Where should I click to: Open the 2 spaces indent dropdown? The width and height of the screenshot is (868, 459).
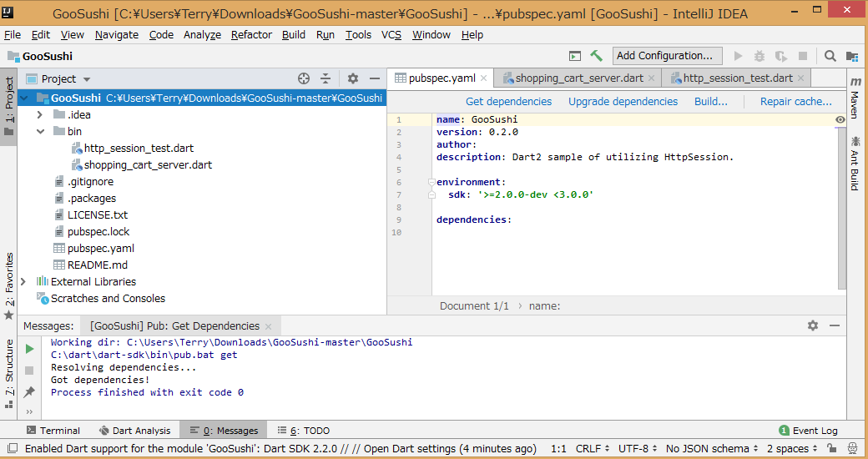[x=792, y=448]
